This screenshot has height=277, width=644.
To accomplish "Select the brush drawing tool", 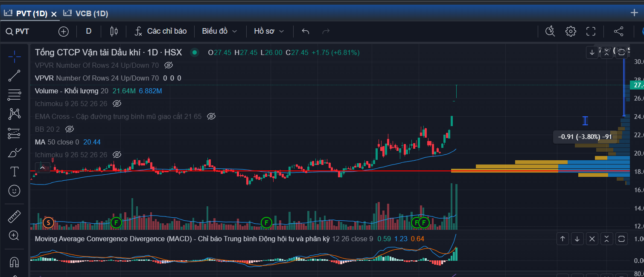I will pos(14,153).
